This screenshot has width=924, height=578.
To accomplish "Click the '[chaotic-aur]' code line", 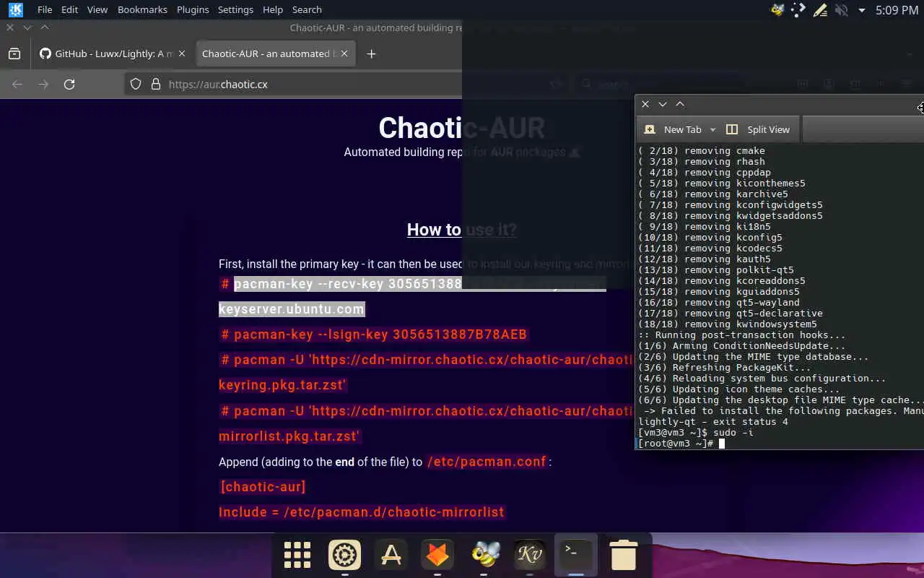I will tap(263, 487).
